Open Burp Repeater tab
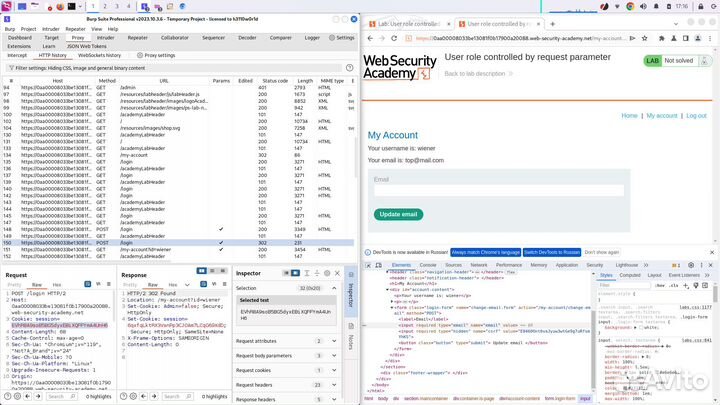The width and height of the screenshot is (720, 405). [138, 38]
